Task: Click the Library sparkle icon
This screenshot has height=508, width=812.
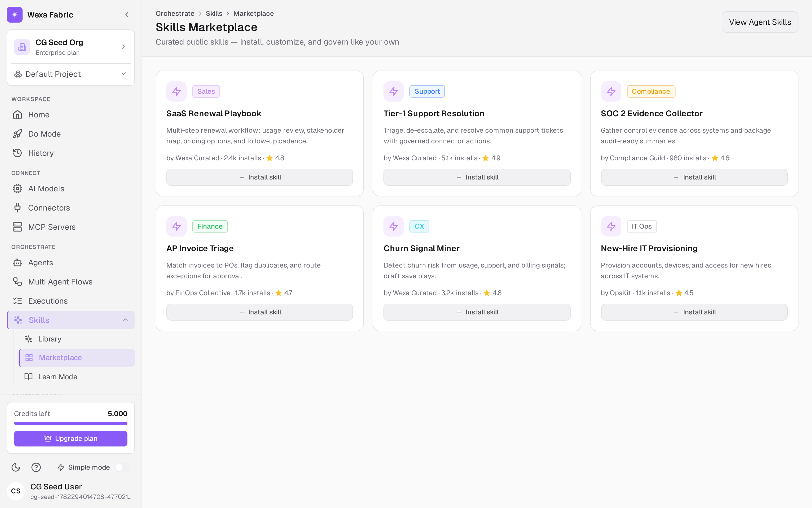Action: [28, 339]
